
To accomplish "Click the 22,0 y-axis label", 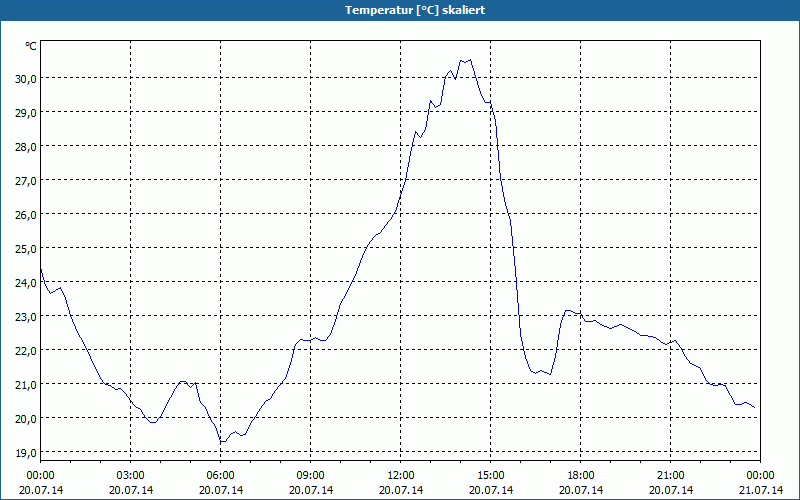I will coord(26,350).
